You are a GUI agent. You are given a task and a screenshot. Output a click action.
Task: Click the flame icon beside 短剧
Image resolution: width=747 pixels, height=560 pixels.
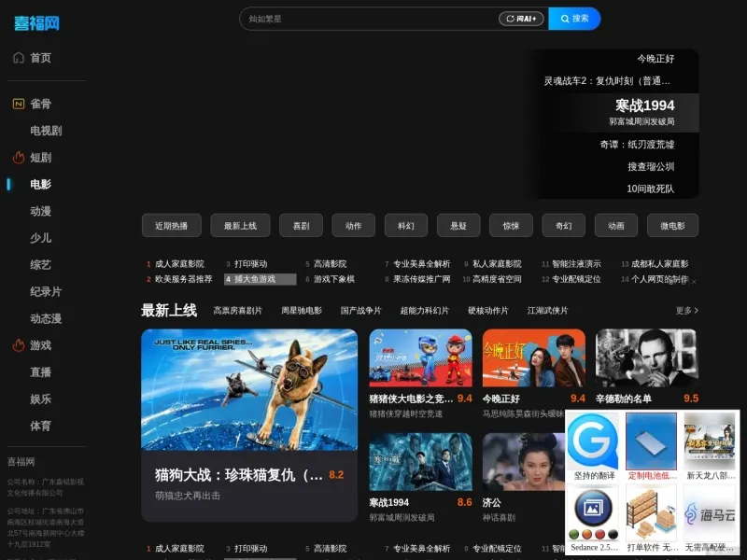coord(19,157)
